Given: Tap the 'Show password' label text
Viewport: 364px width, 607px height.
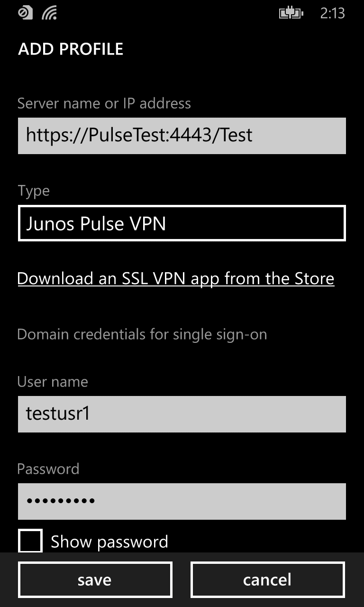Looking at the screenshot, I should point(109,542).
